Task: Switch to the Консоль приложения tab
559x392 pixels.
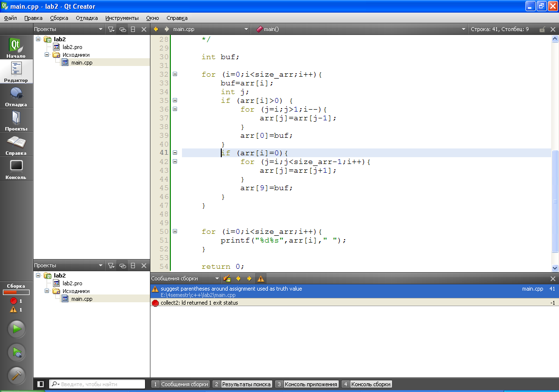Action: click(307, 384)
